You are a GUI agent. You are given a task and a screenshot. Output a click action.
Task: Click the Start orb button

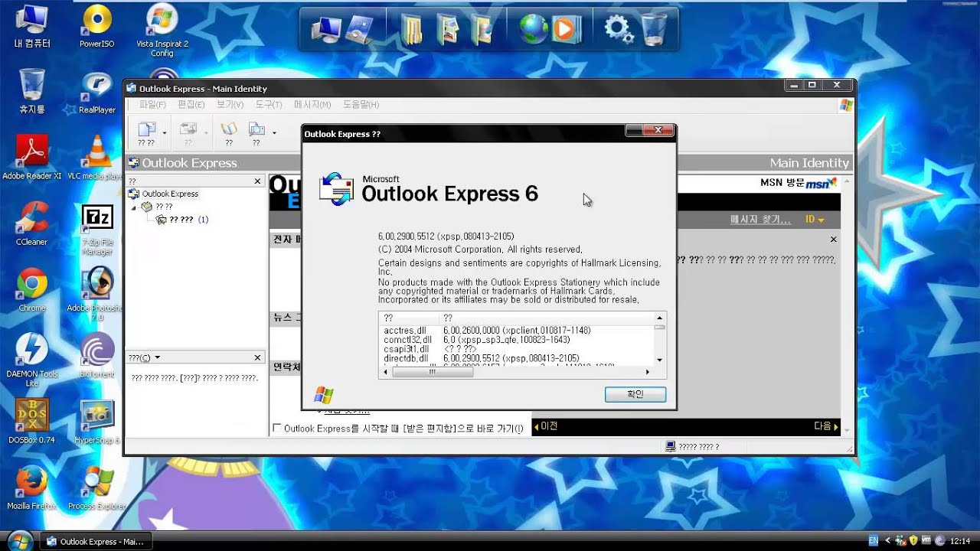(19, 540)
